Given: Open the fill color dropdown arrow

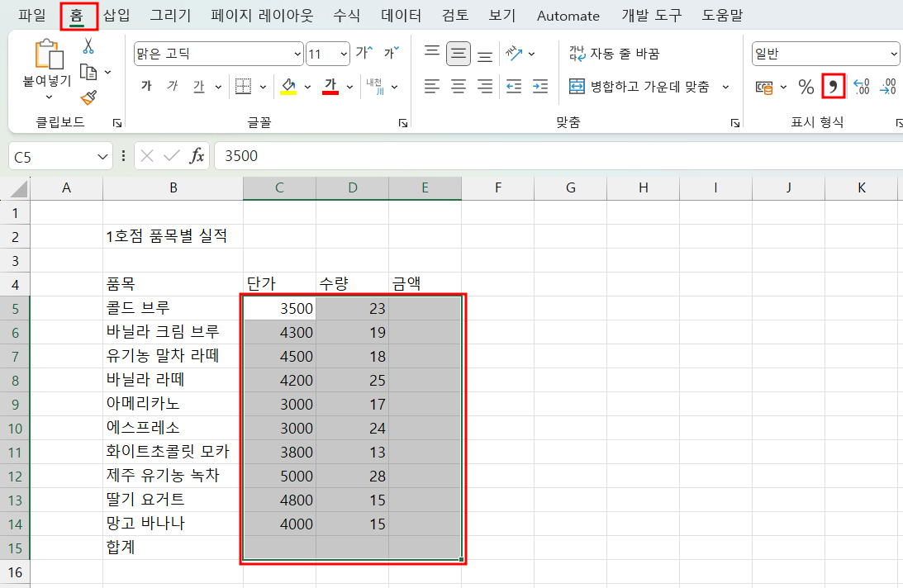Looking at the screenshot, I should [x=307, y=87].
